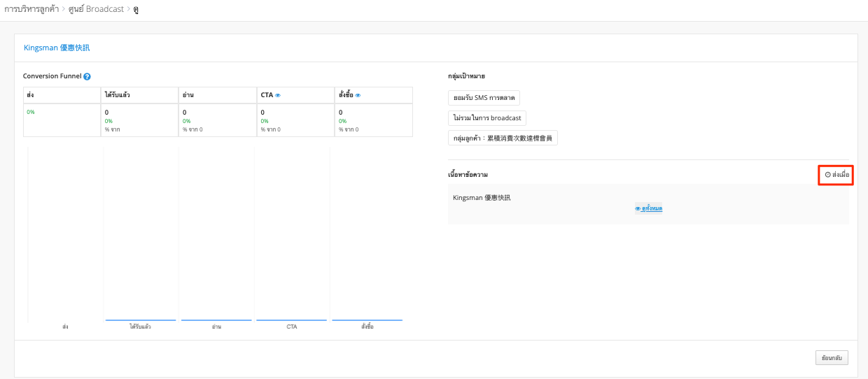Screen dimensions: 868x379
Task: Click the ส่ง funnel column header
Action: pyautogui.click(x=62, y=95)
